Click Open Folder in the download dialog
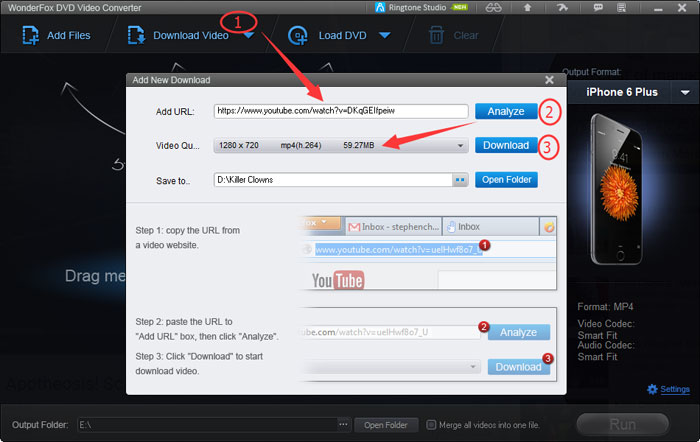 tap(506, 180)
